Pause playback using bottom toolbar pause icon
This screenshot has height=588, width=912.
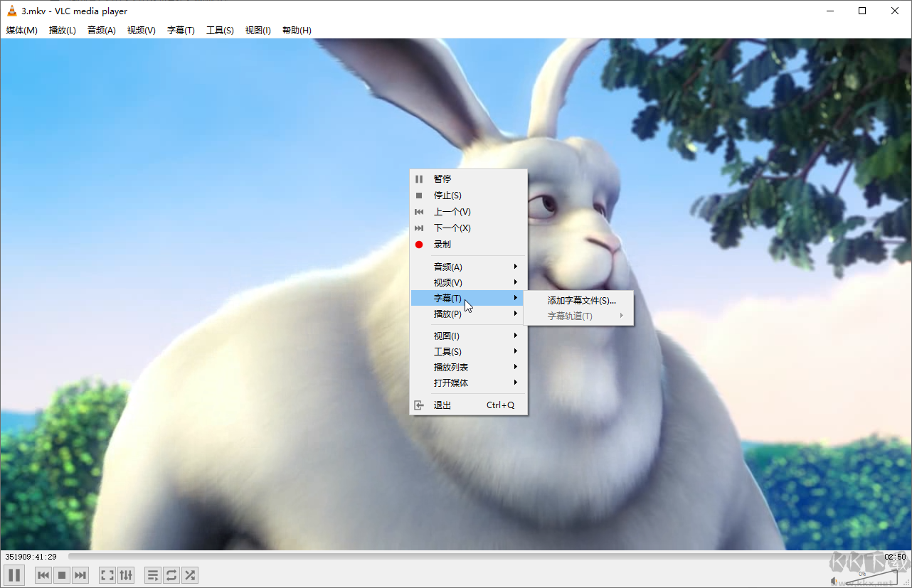coord(14,574)
